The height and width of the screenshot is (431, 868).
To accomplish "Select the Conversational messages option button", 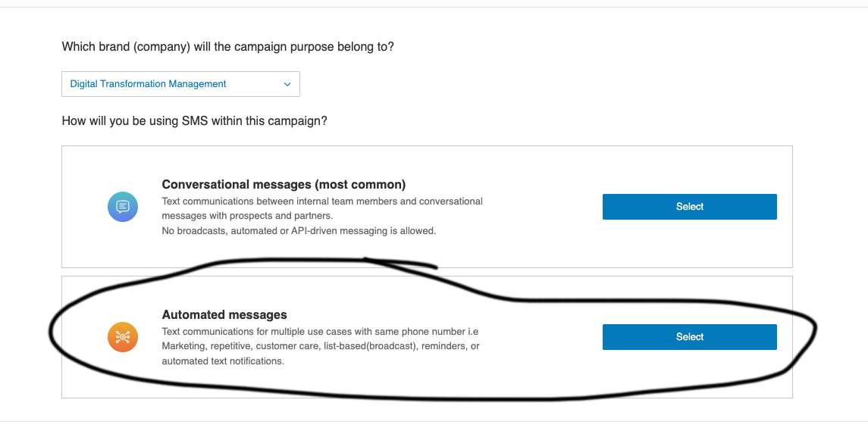I will (689, 206).
